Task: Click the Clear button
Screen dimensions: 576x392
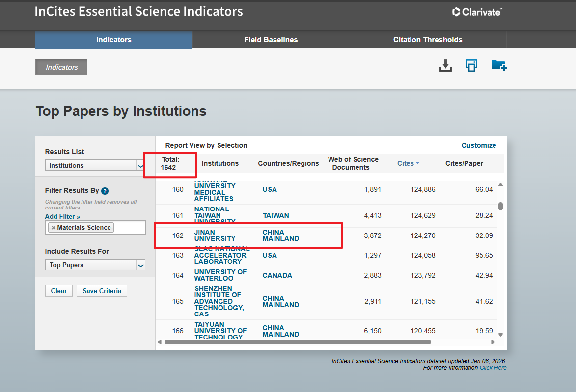Action: coord(58,291)
